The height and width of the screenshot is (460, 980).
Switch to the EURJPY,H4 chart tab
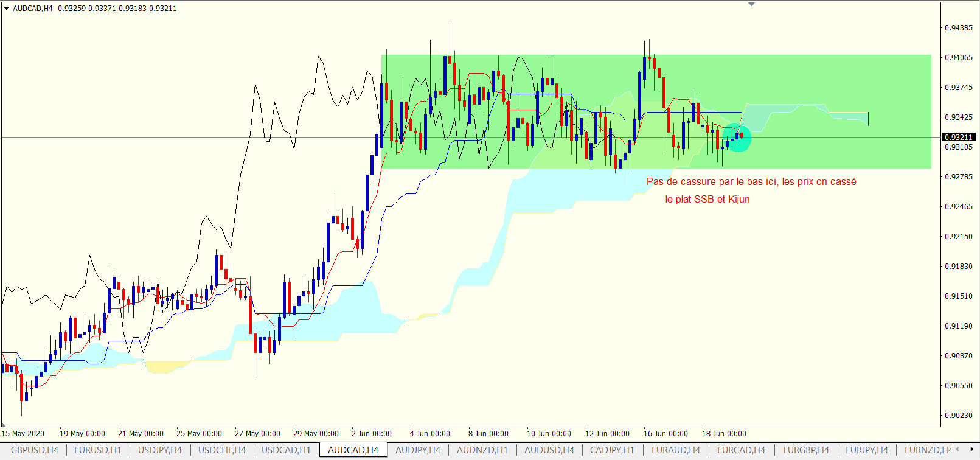click(x=867, y=450)
